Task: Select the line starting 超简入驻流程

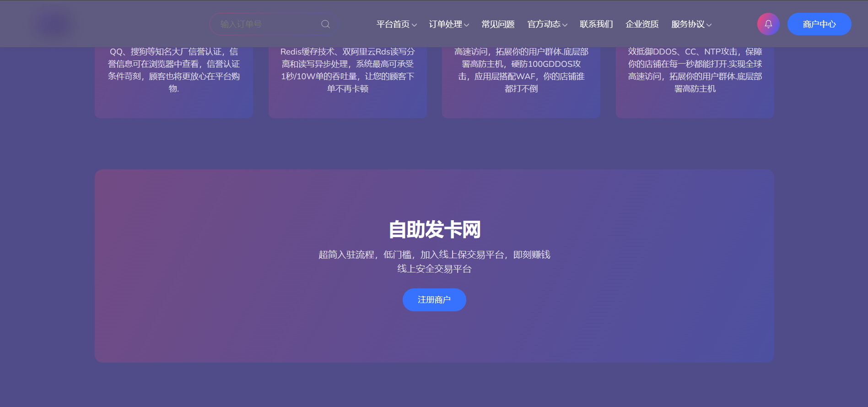Action: click(434, 255)
